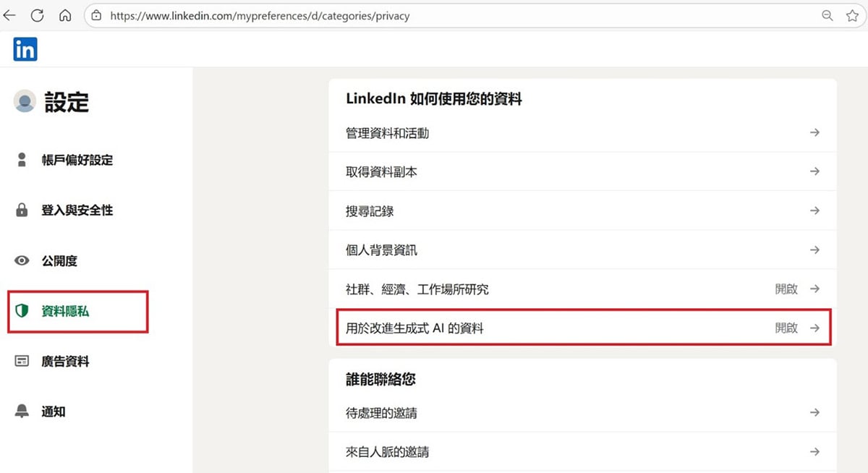
Task: Select 公開度 with eye icon
Action: (x=59, y=261)
